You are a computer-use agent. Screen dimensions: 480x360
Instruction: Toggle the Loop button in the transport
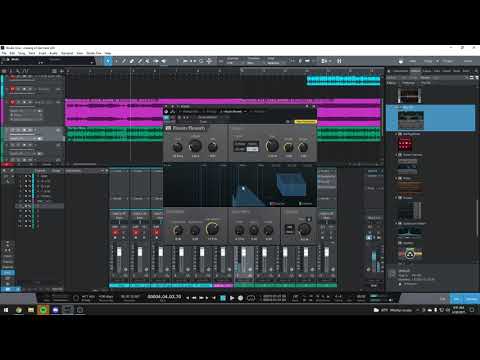[251, 298]
